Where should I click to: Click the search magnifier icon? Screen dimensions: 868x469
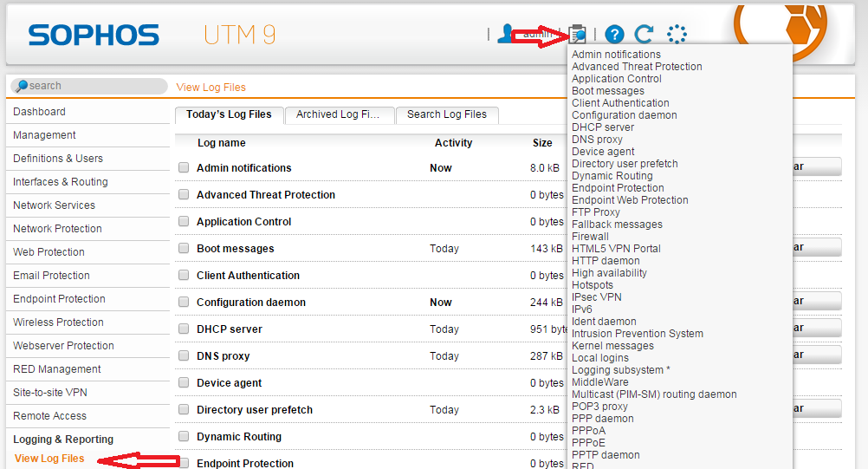[x=22, y=86]
